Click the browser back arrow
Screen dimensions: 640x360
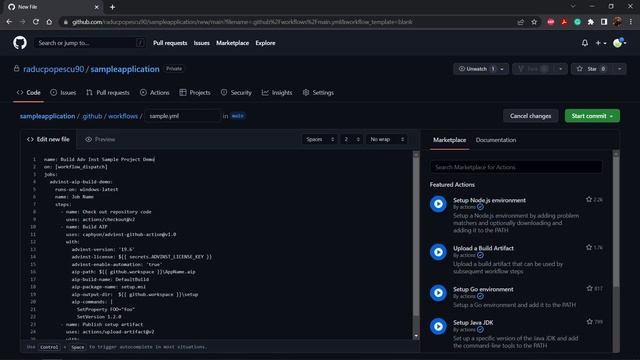click(9, 22)
